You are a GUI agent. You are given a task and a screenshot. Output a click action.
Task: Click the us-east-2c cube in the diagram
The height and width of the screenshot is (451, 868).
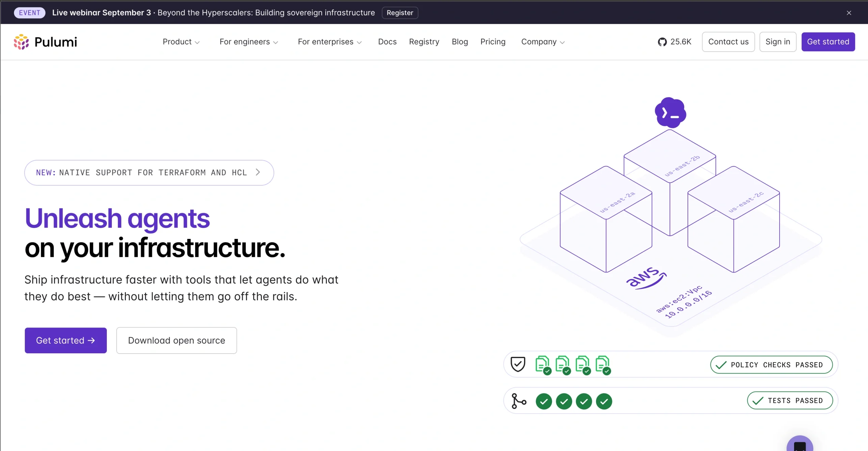tap(734, 219)
